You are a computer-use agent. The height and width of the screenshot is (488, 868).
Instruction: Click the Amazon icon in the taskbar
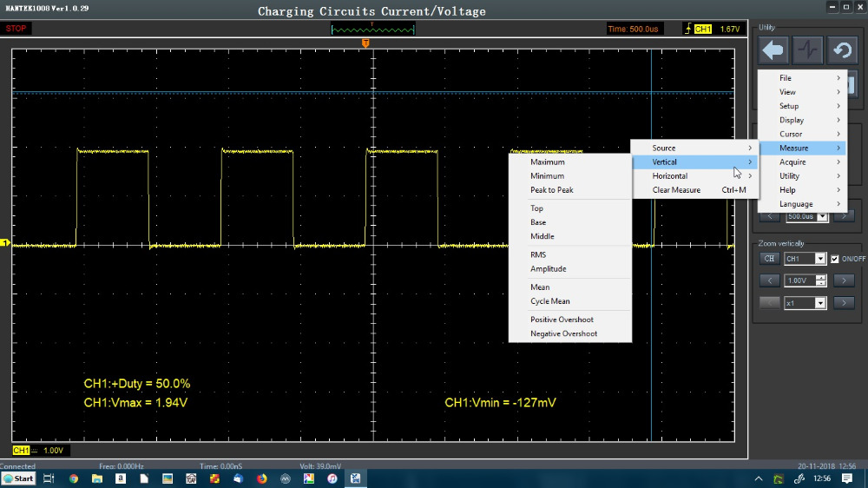point(121,478)
